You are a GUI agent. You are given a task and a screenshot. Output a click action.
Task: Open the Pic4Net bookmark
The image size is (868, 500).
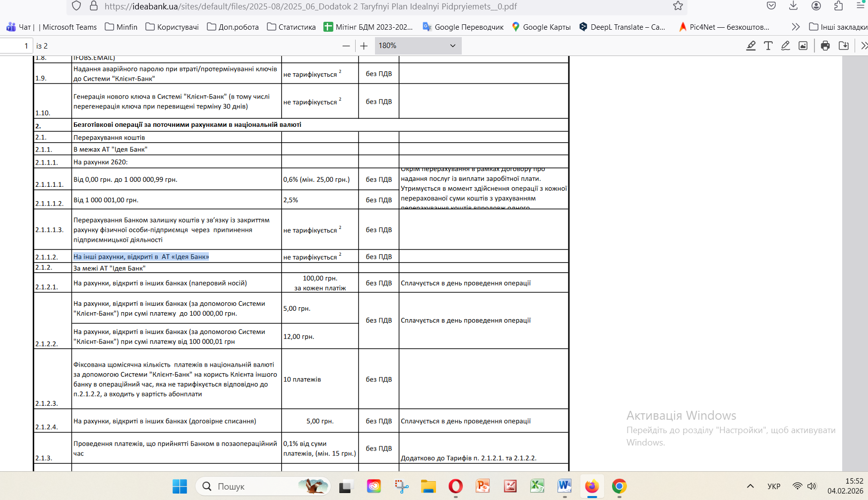point(724,27)
